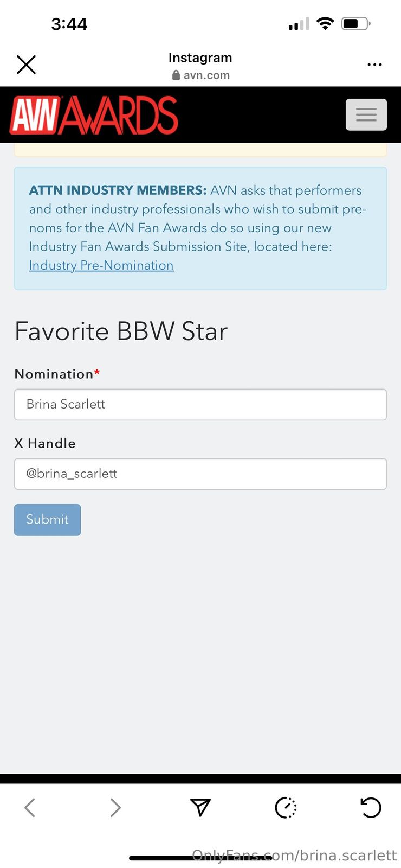Open the three-dots more options menu
401x868 pixels.
point(374,65)
